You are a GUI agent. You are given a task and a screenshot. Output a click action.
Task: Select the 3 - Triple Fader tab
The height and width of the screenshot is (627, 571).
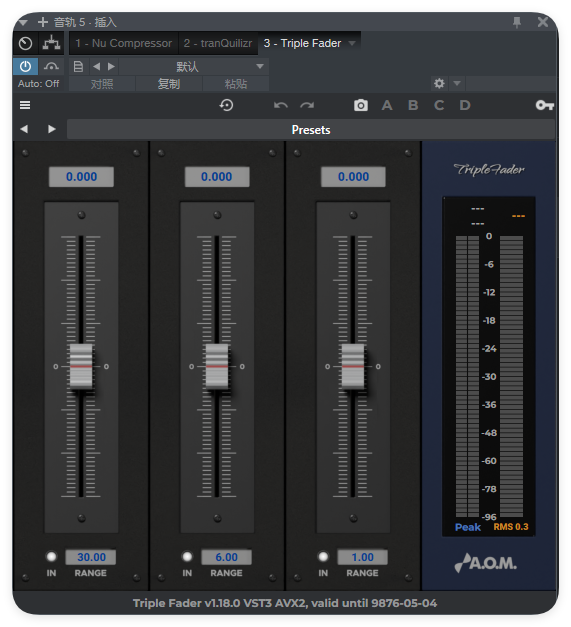302,43
